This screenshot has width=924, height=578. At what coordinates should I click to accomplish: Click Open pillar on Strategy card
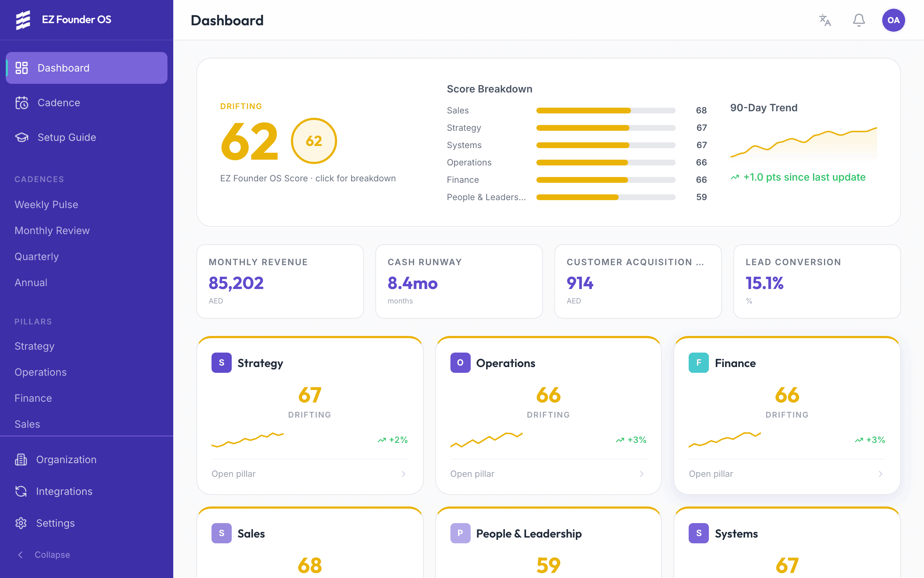coord(233,474)
